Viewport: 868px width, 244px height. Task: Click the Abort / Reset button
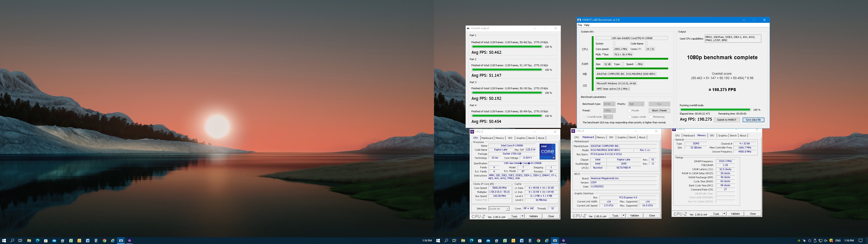(659, 110)
